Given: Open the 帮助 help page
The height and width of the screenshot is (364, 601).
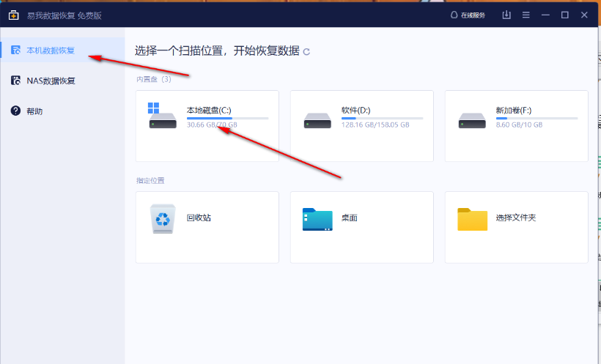Looking at the screenshot, I should point(62,111).
